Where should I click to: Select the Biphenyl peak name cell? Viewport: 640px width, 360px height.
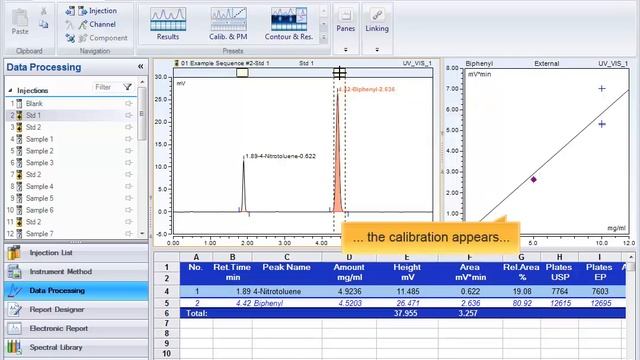[287, 303]
